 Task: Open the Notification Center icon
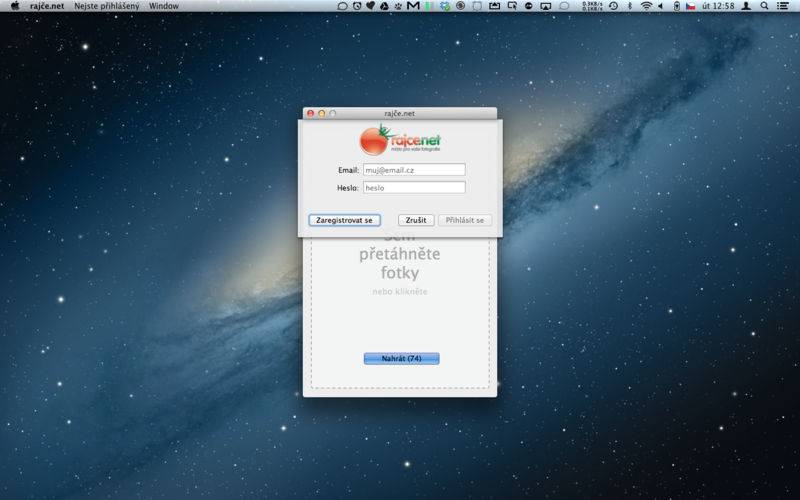[783, 6]
